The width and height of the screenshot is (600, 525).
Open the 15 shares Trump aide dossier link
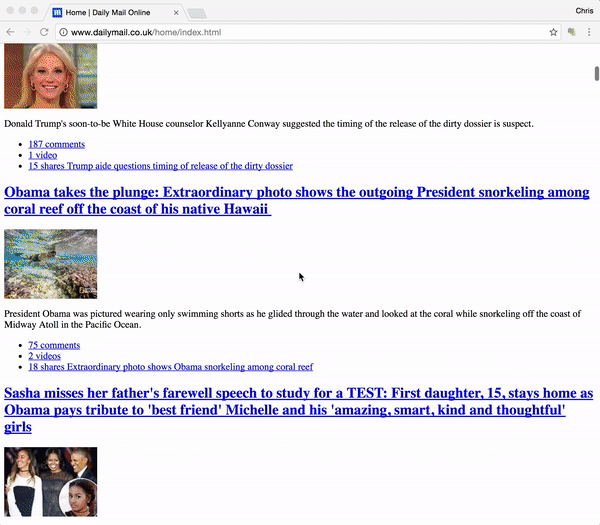(161, 166)
